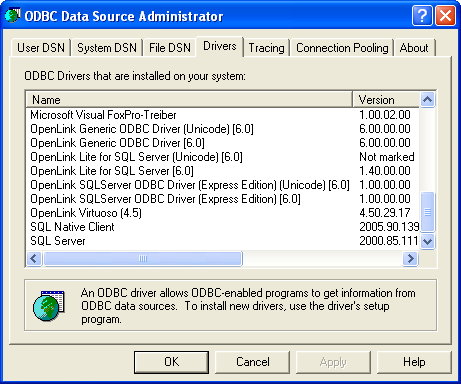The height and width of the screenshot is (384, 461).
Task: Go to the Tracing tab
Action: pos(266,48)
